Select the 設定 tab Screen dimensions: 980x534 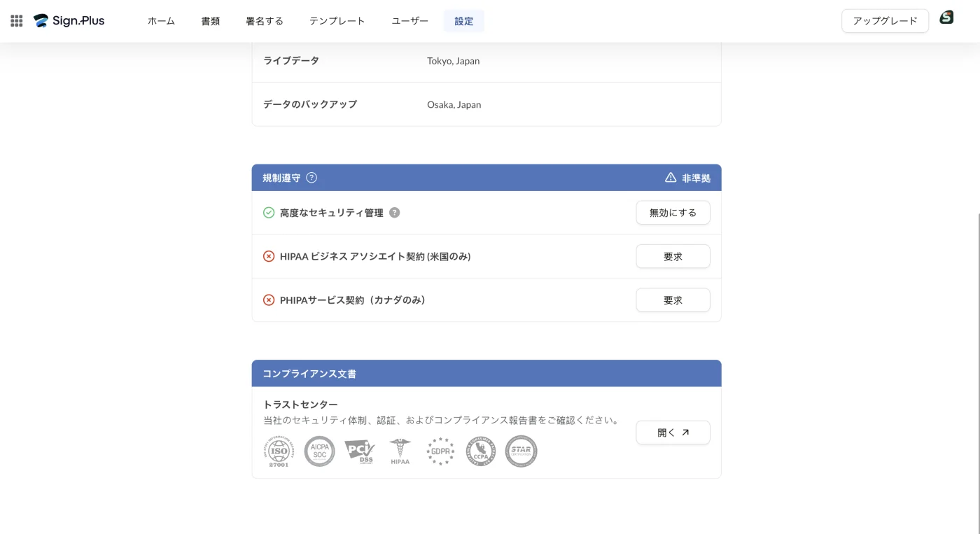coord(464,21)
